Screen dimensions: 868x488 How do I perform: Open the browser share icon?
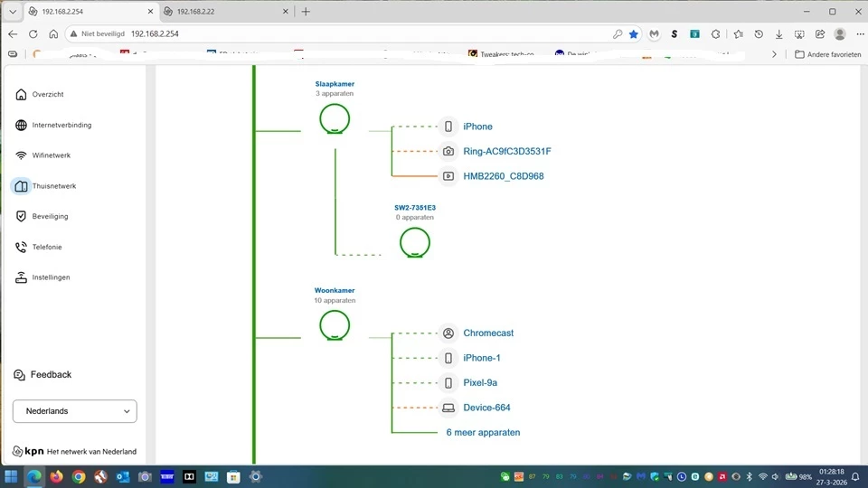click(x=820, y=34)
